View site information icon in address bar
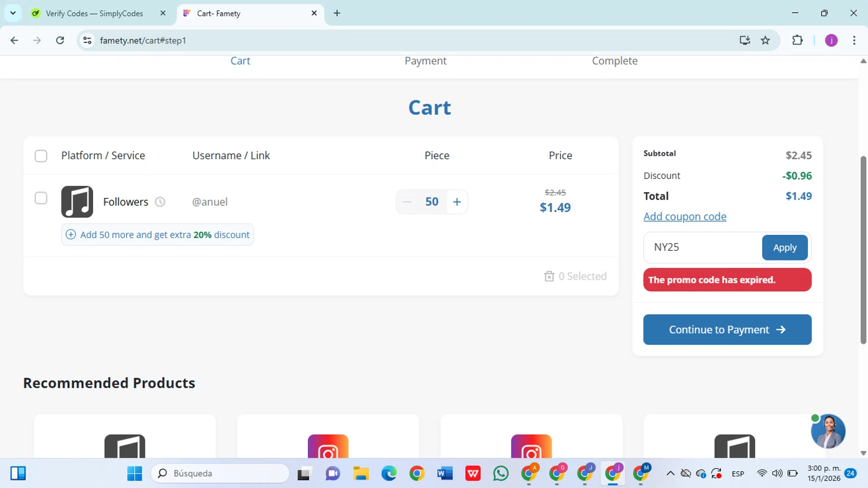Screen dimensions: 868x488 (87, 41)
